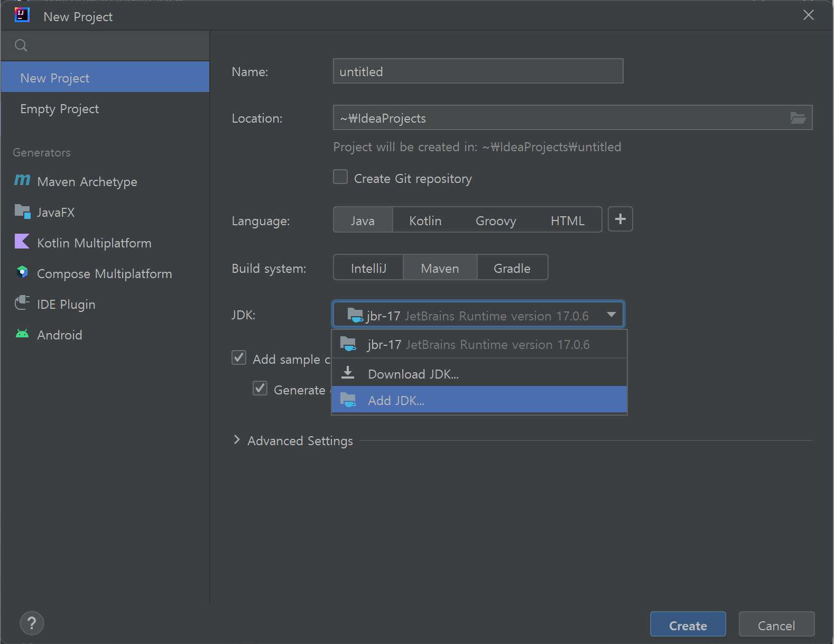Open Maven Archetype generator
The width and height of the screenshot is (834, 644).
(x=105, y=181)
